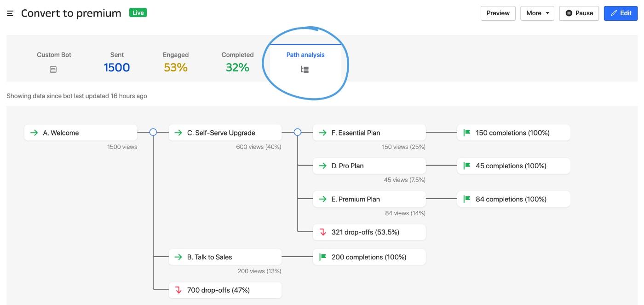Screen dimensions: 644x305
Task: Click the green arrow on D. Pro Plan
Action: point(322,166)
